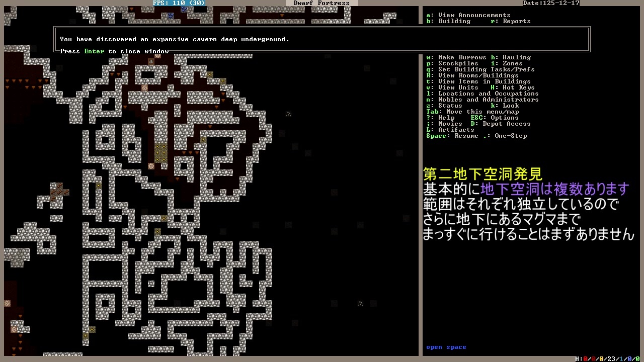The image size is (644, 362).
Task: Choose View Items in Buildings
Action: click(478, 81)
